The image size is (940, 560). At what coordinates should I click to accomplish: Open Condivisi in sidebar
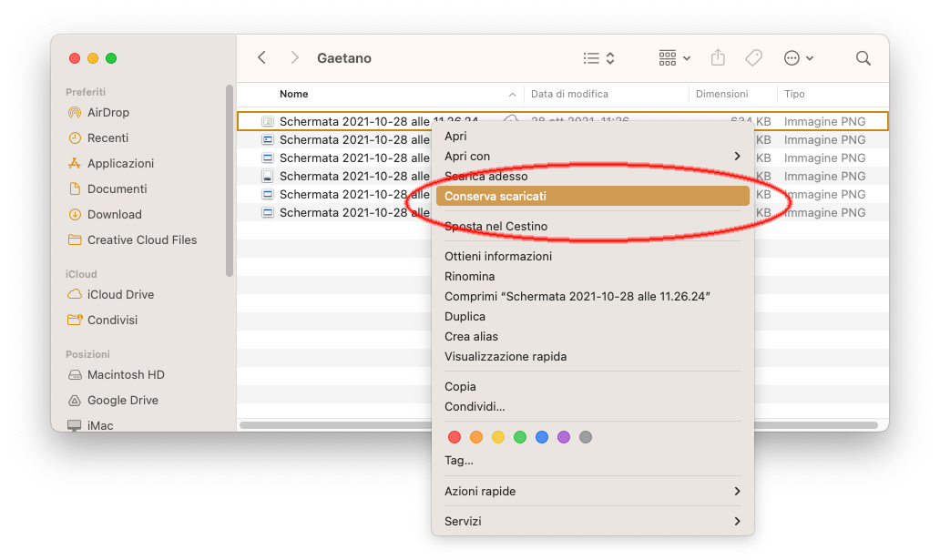tap(103, 321)
